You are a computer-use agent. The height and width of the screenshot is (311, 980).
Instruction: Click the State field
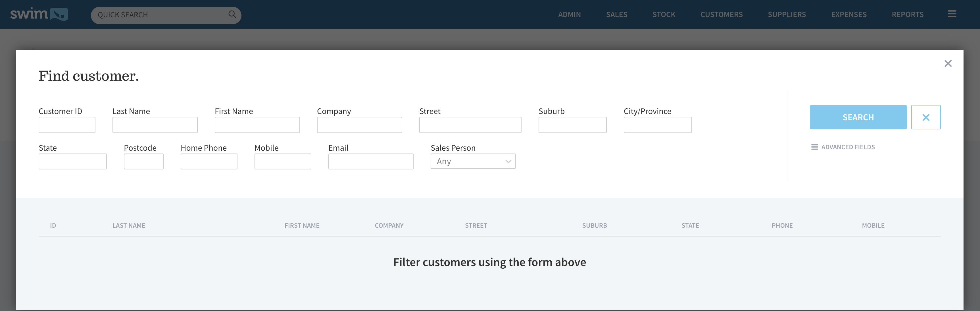click(73, 161)
